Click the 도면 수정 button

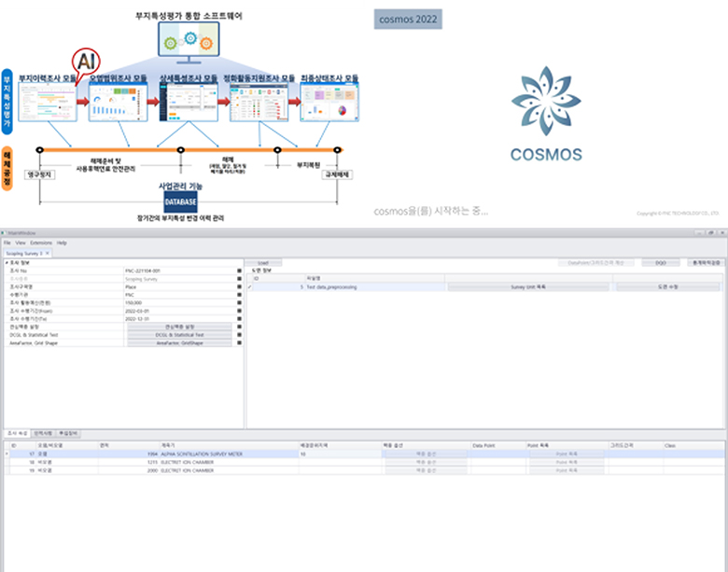tap(667, 286)
